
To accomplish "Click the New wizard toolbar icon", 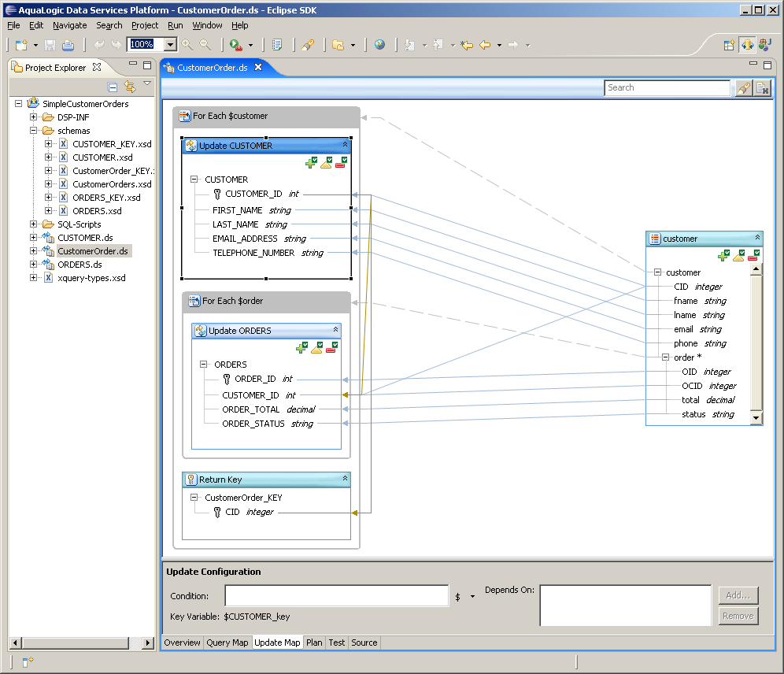I will (x=21, y=45).
